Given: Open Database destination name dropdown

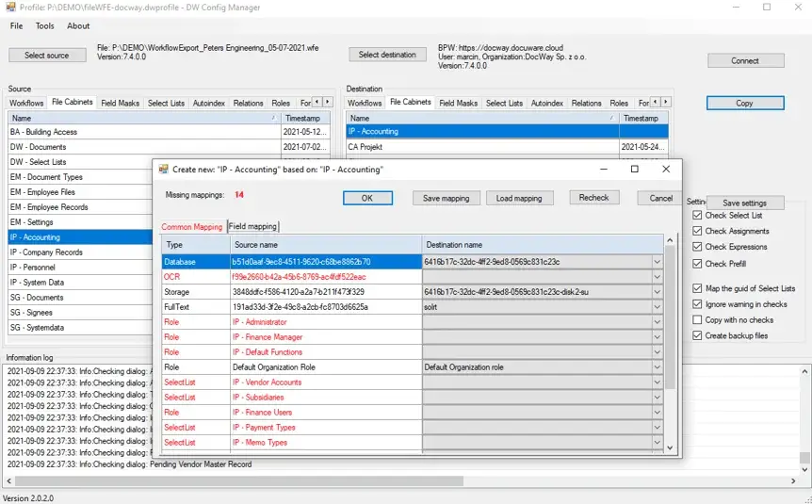Looking at the screenshot, I should tap(657, 262).
